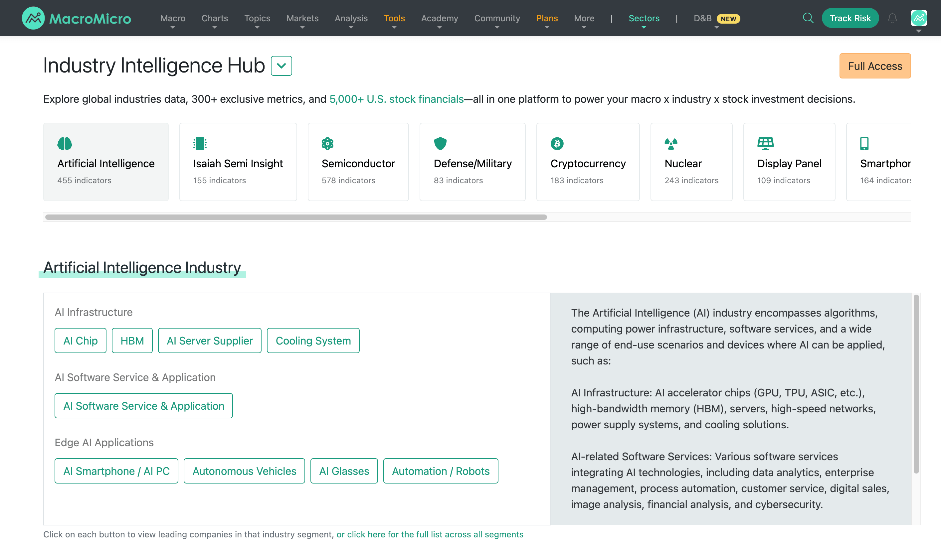Click the MacroMicro logo

[x=76, y=18]
